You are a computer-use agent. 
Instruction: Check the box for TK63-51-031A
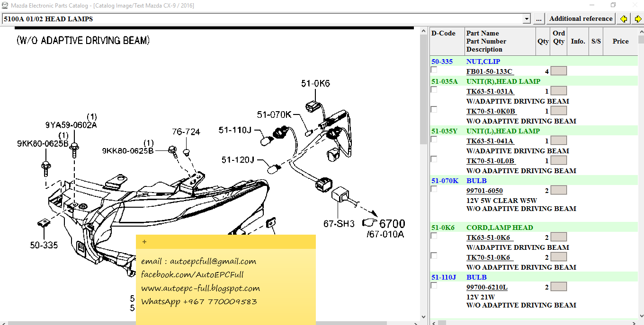pyautogui.click(x=434, y=89)
